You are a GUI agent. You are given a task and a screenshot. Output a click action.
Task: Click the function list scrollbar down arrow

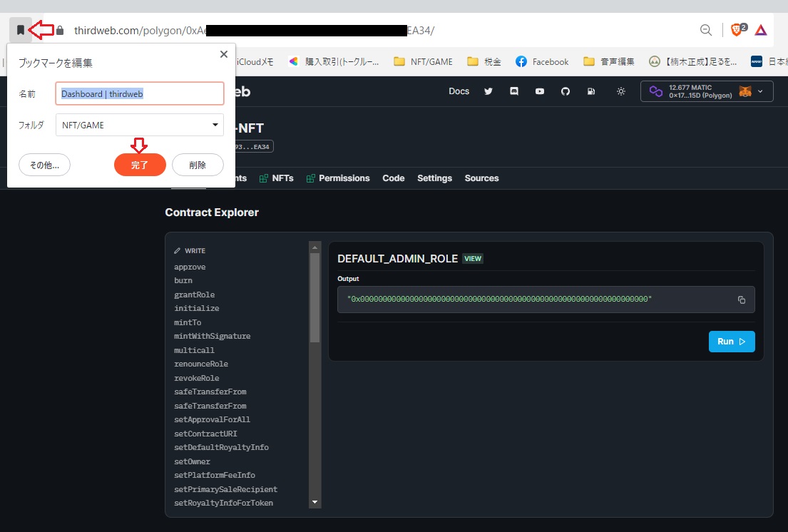(x=315, y=502)
